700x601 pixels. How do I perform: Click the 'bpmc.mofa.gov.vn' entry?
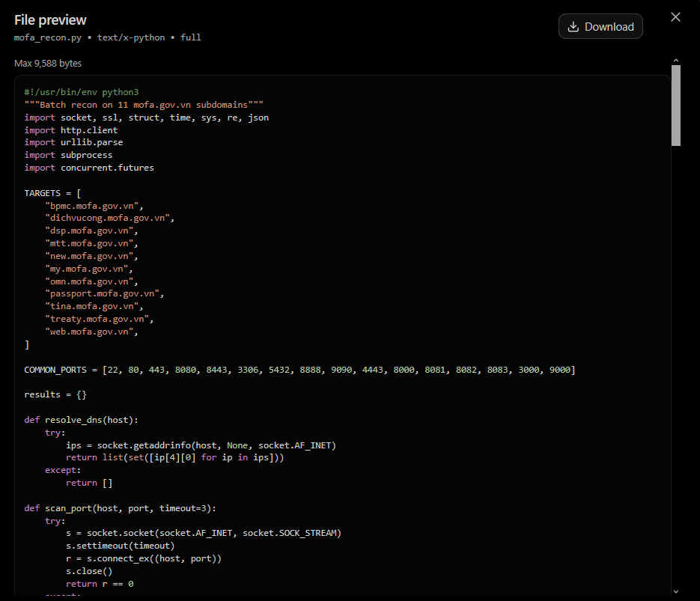pos(94,206)
